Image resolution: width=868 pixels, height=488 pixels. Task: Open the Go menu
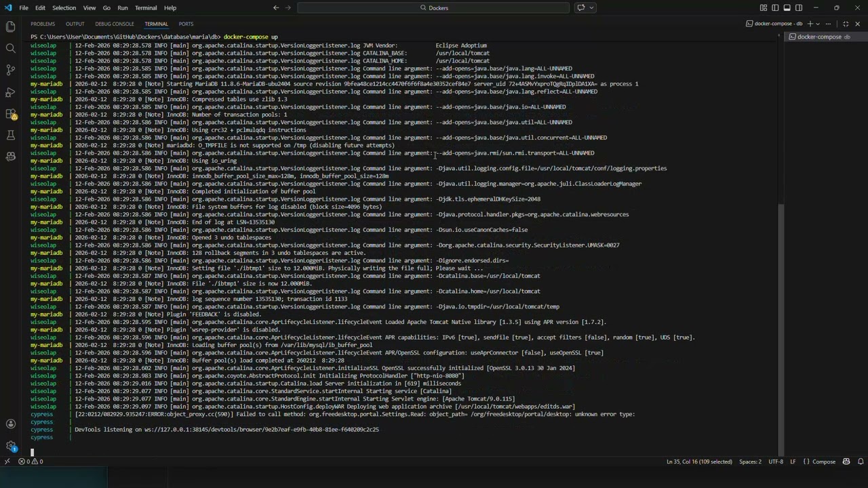pyautogui.click(x=106, y=7)
